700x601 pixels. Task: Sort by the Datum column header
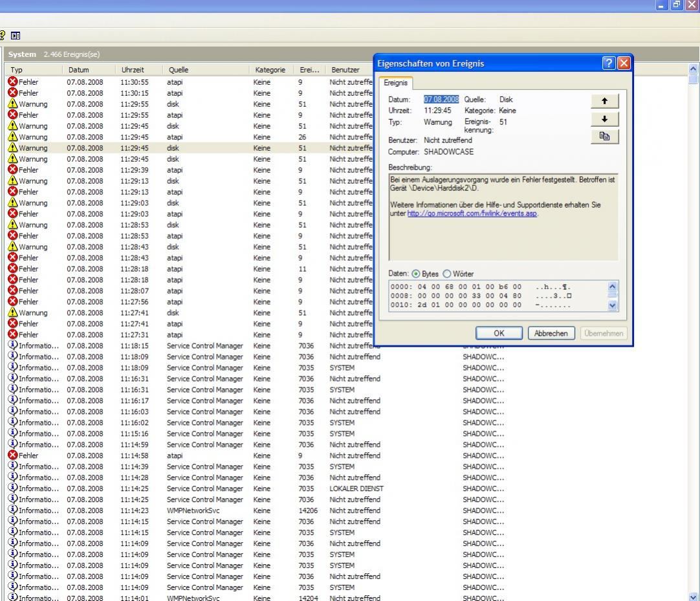pyautogui.click(x=89, y=70)
